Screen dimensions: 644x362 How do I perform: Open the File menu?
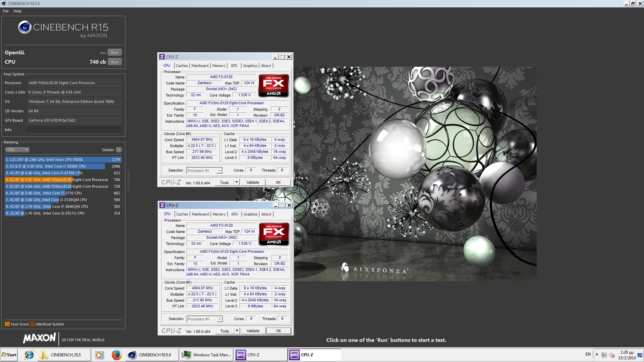coord(6,11)
